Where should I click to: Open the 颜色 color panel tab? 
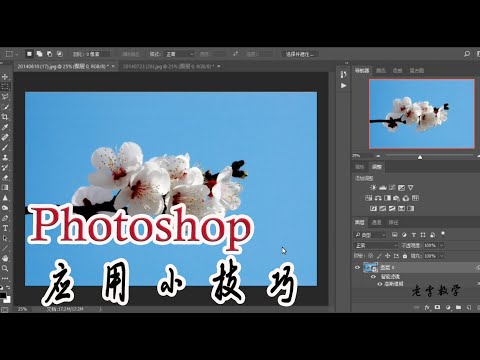(x=381, y=71)
